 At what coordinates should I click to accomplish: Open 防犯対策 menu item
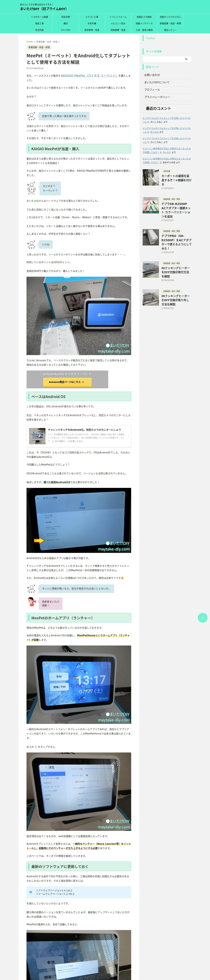click(x=66, y=17)
